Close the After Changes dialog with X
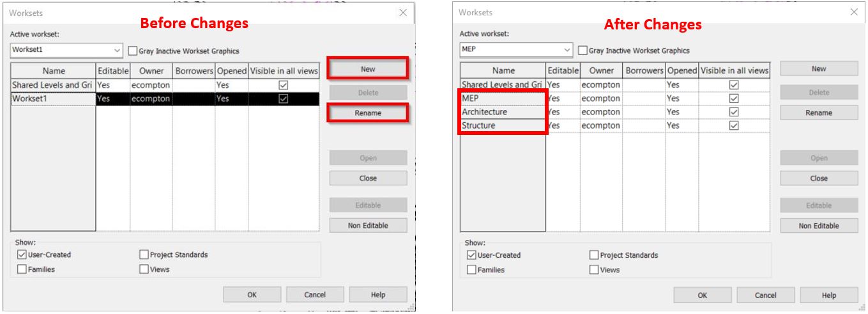The height and width of the screenshot is (314, 868). [854, 13]
